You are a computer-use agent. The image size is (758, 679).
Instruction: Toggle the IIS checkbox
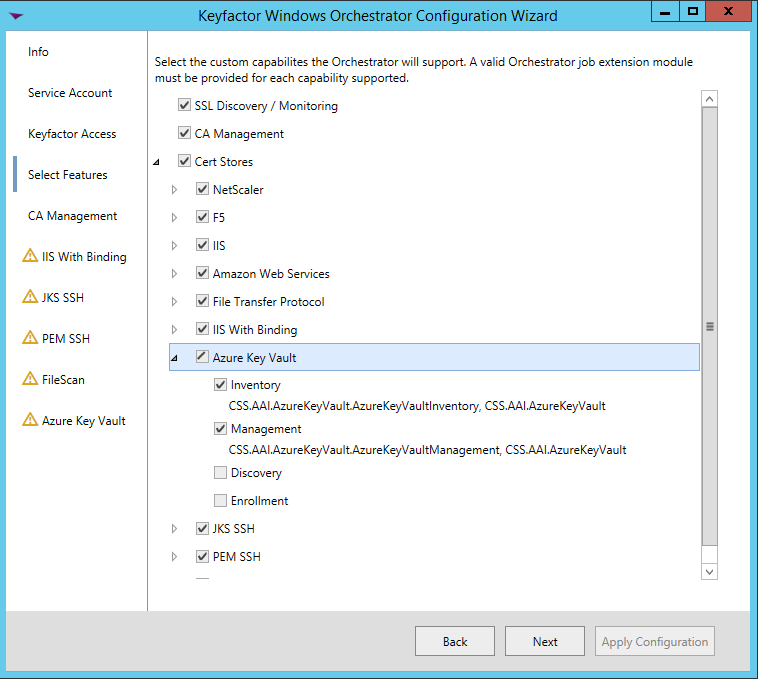pyautogui.click(x=202, y=245)
